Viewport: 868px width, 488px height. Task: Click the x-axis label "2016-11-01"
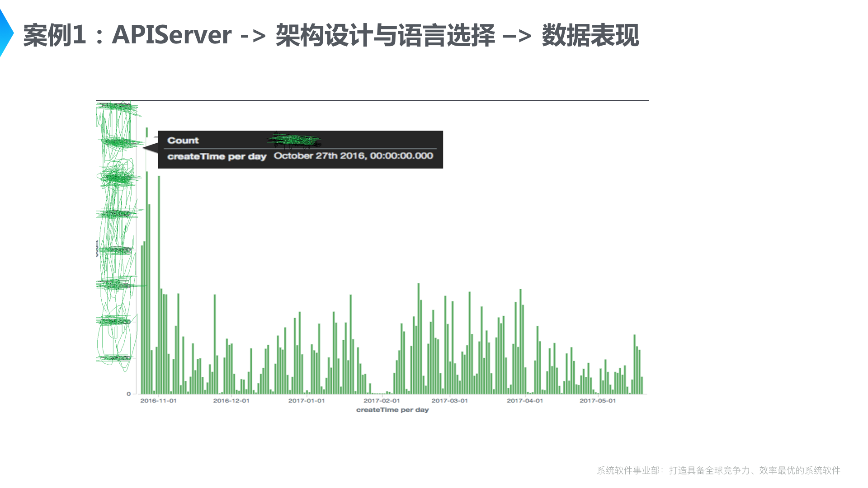(158, 401)
